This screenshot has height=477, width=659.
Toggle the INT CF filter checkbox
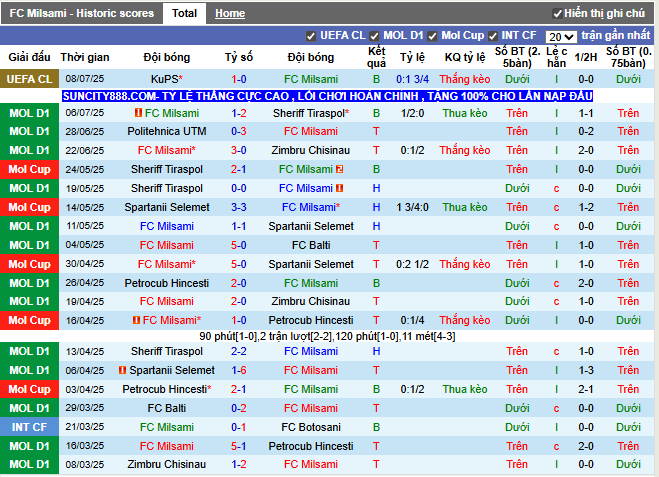click(493, 37)
